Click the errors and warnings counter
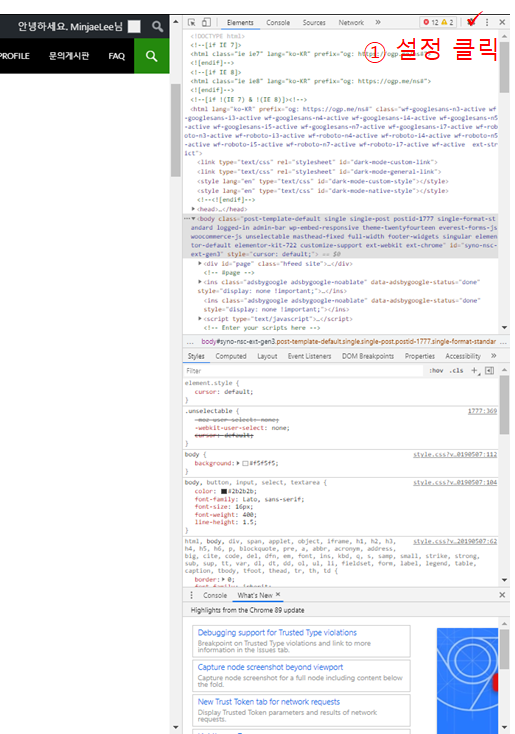Screen dimensions: 515x734 (438, 22)
